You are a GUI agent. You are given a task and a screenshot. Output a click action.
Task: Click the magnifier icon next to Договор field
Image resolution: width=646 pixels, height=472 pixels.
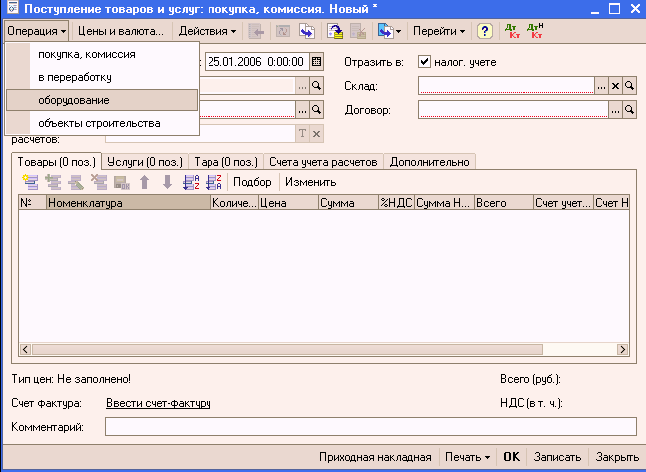tap(630, 110)
